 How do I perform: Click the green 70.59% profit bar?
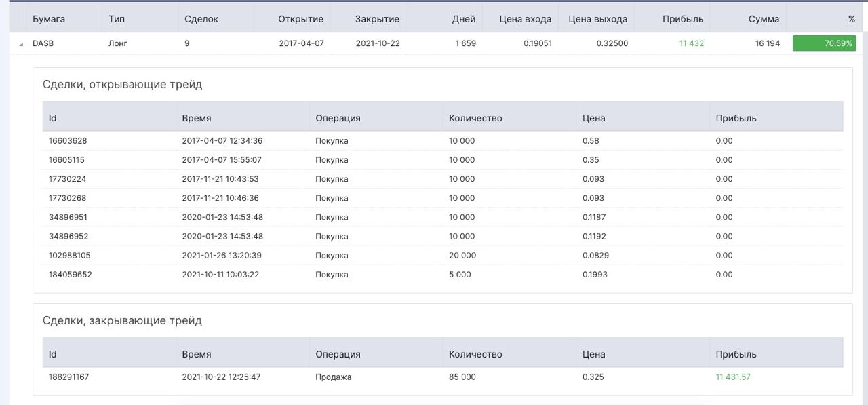tap(824, 43)
